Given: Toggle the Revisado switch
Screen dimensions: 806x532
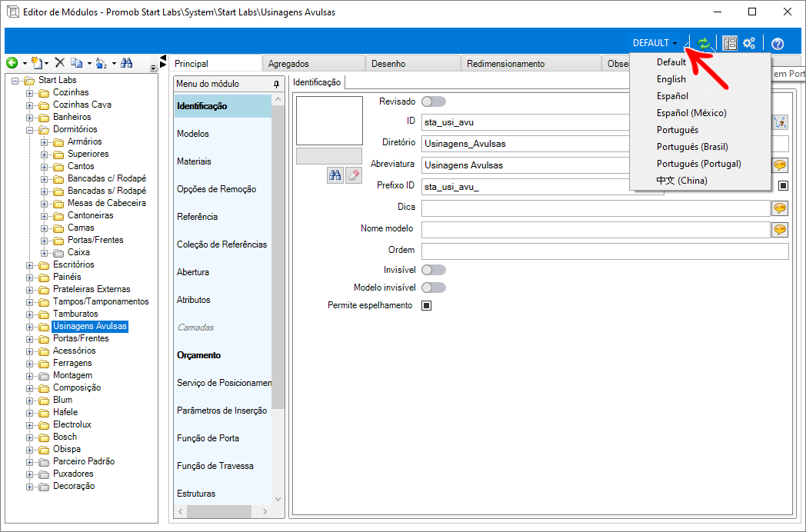Looking at the screenshot, I should click(433, 101).
